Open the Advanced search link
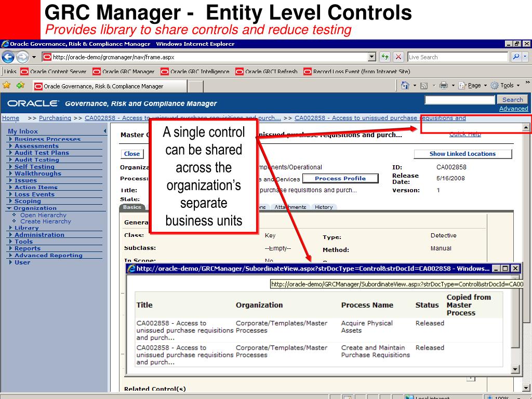 (514, 109)
